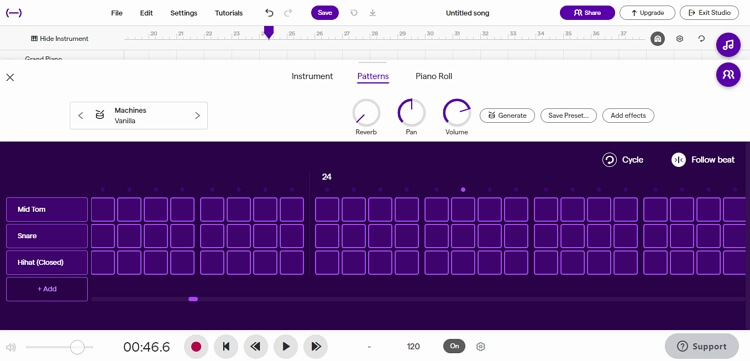Viewport: 750px width, 361px height.
Task: Open the Settings menu
Action: [184, 13]
